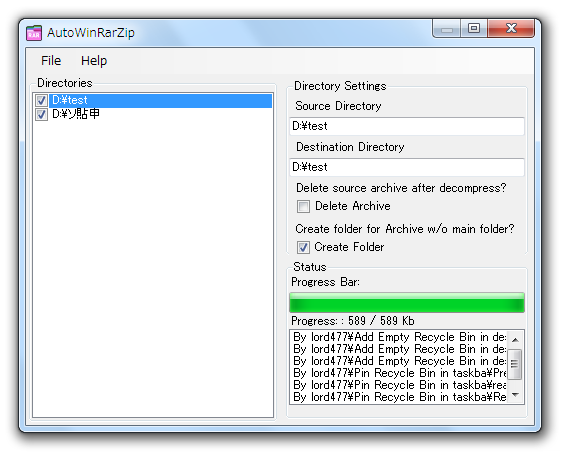563x454 pixels.
Task: Disable the Create Folder checkbox
Action: tap(303, 247)
